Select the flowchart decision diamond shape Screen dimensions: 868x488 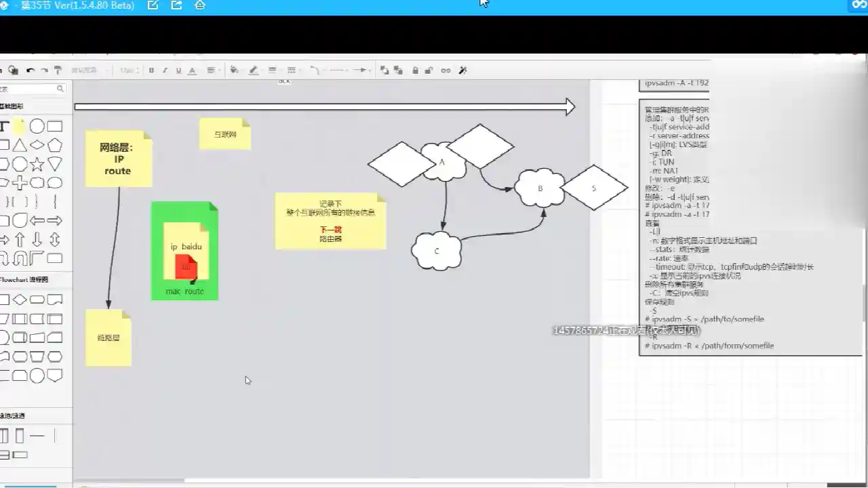[20, 300]
